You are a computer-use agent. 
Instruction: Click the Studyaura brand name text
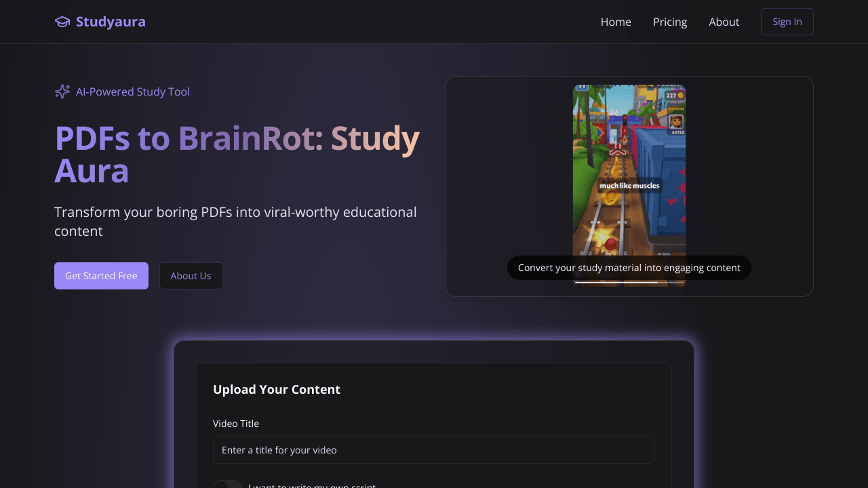(x=111, y=21)
